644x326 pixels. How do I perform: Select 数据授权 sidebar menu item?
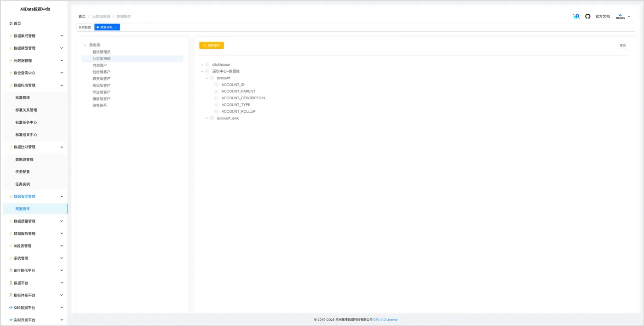pyautogui.click(x=35, y=209)
